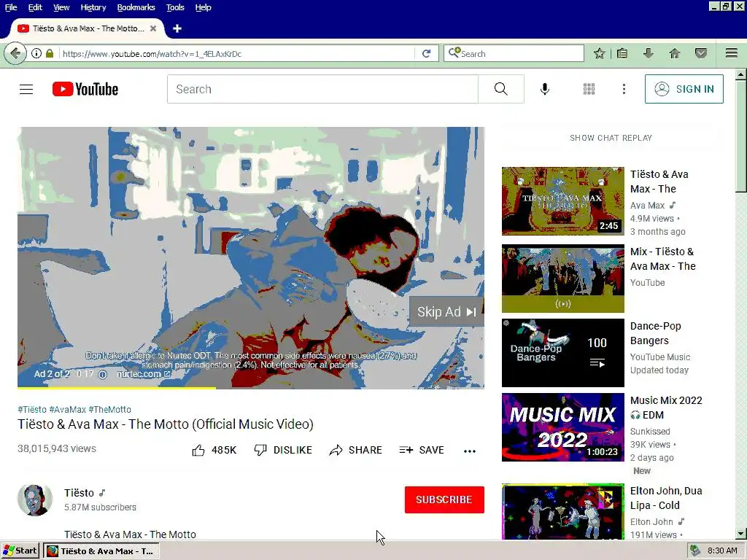Open the History menu
Viewport: 747px width, 560px height.
pos(93,7)
